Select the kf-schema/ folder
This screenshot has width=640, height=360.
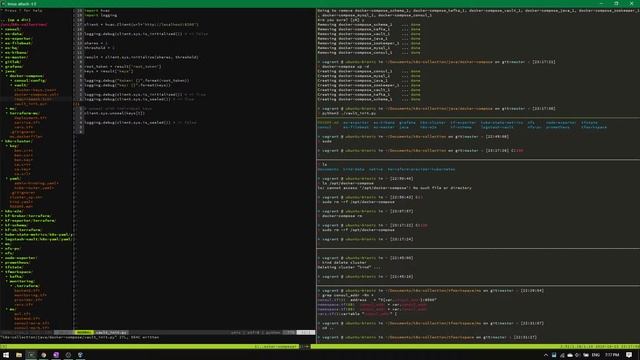(x=16, y=225)
